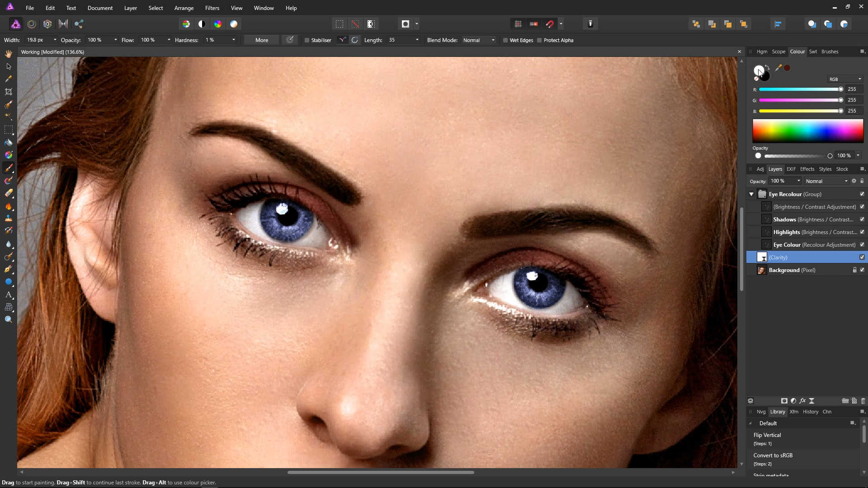Select the Flood Fill tool
This screenshot has width=868, height=488.
[x=8, y=142]
